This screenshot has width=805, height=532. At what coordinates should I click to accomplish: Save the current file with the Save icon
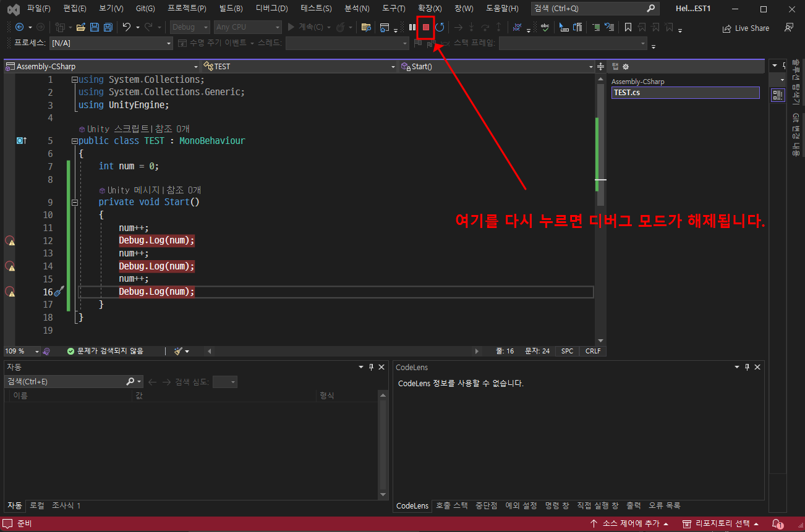95,27
